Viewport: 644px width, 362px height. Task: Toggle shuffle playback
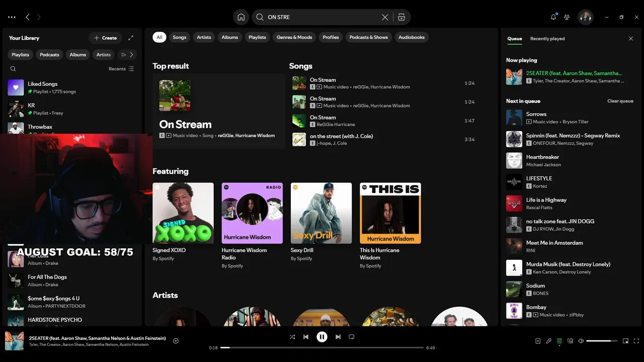[x=292, y=337]
